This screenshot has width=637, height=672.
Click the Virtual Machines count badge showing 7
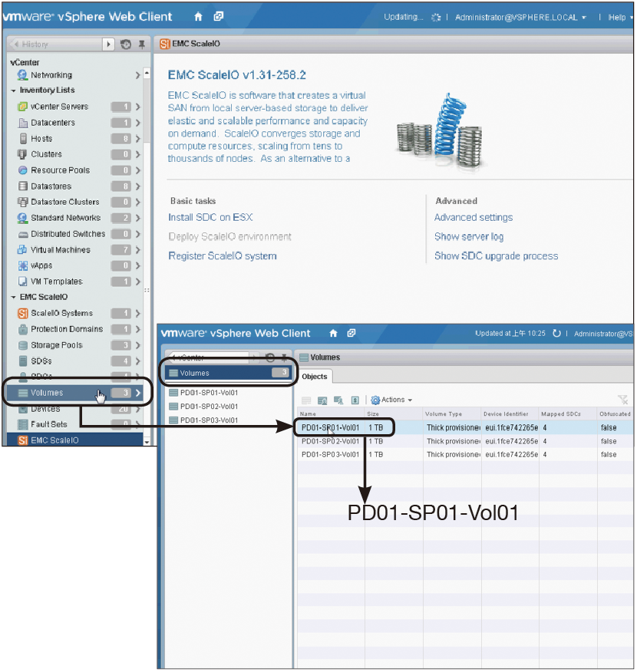(121, 250)
